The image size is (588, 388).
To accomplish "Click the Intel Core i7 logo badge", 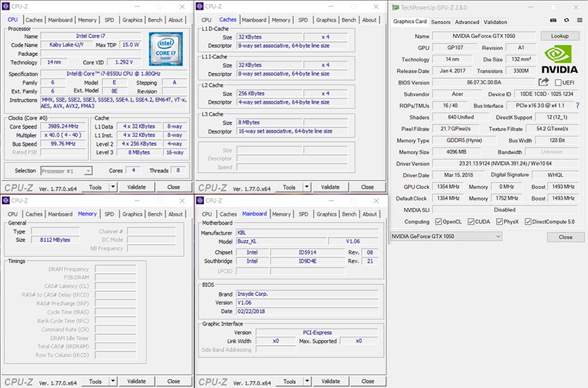I will tap(165, 48).
